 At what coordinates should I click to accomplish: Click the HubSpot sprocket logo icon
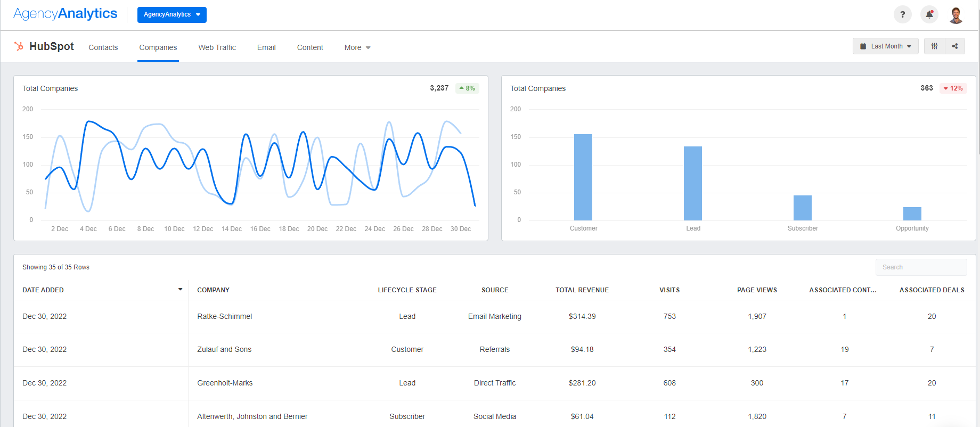coord(19,46)
